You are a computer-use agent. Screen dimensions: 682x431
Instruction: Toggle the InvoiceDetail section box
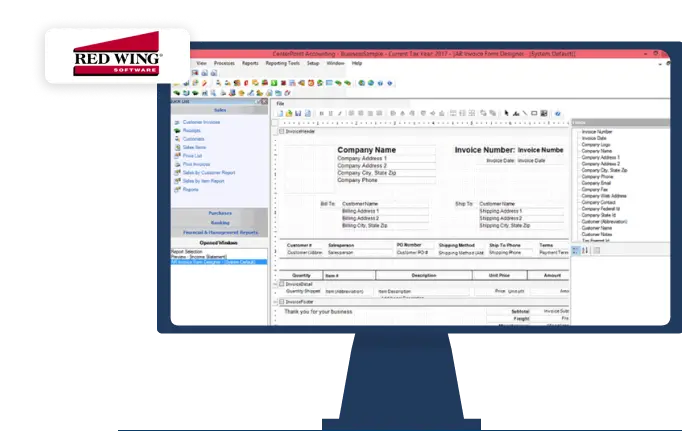(x=282, y=284)
